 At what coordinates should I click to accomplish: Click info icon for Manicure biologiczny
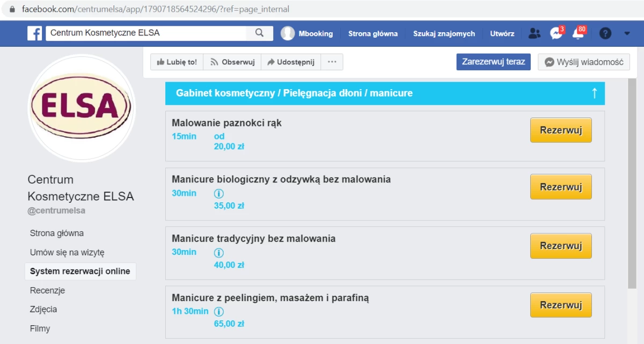tap(219, 194)
